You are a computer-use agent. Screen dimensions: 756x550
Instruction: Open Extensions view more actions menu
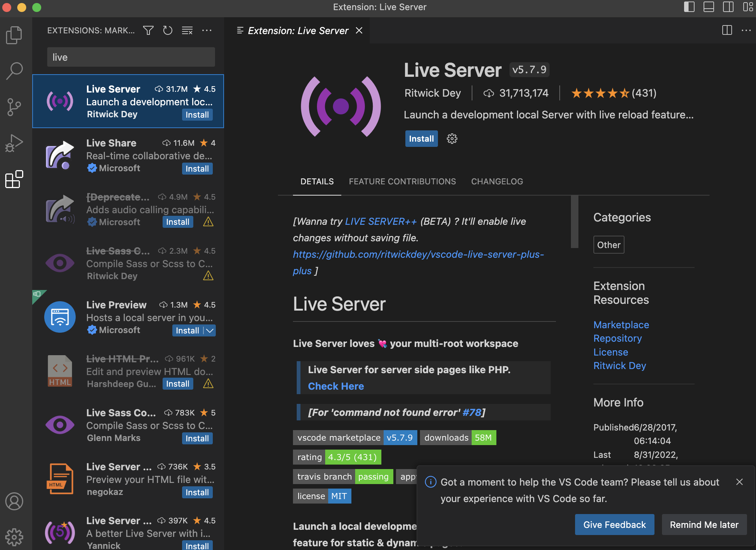(x=207, y=30)
